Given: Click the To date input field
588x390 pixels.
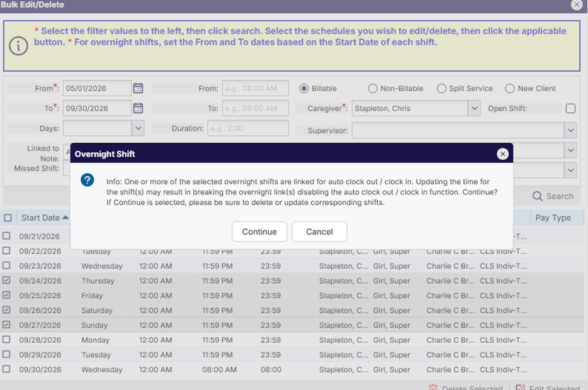Looking at the screenshot, I should coord(97,108).
